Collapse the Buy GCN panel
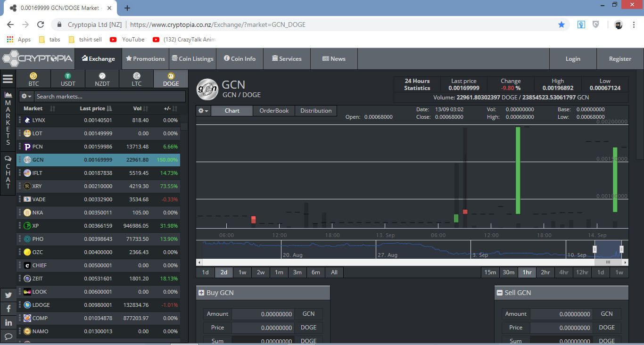This screenshot has width=644, height=345. (201, 293)
